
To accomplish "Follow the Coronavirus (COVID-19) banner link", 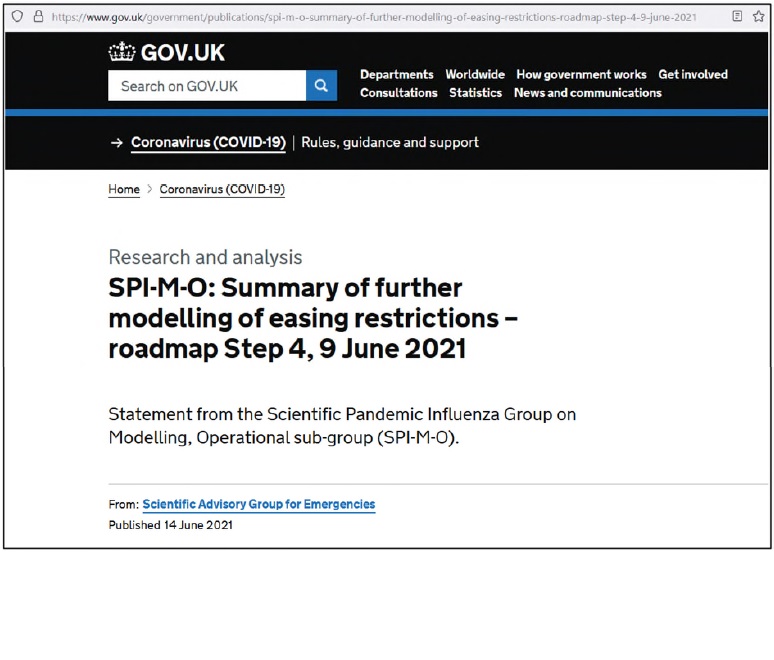I will point(208,143).
